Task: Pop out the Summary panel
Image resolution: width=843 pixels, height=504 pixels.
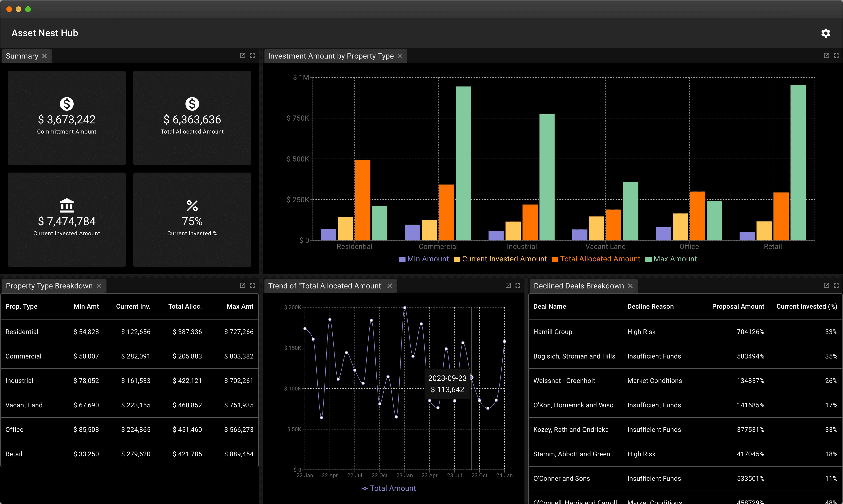Action: click(242, 55)
